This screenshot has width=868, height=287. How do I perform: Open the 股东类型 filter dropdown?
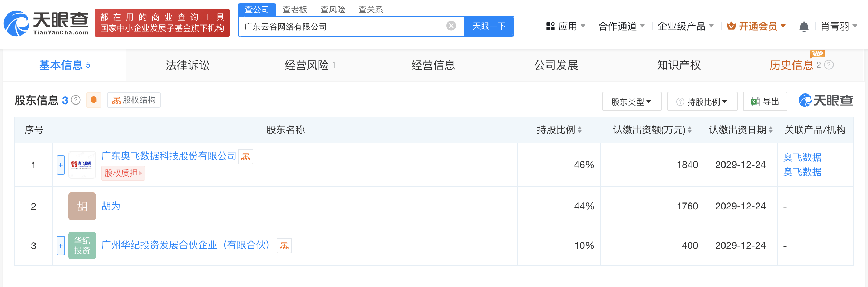631,102
